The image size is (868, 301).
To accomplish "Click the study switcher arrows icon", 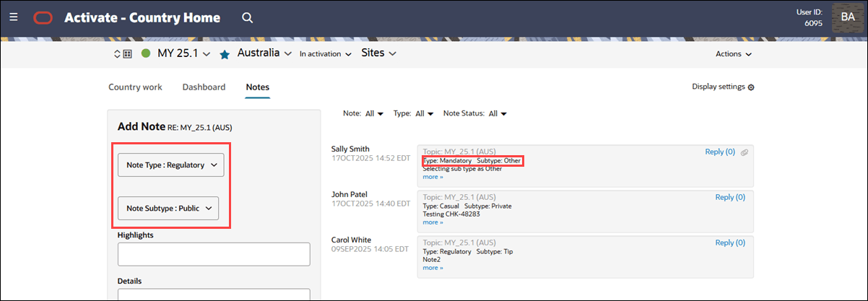I will (117, 53).
